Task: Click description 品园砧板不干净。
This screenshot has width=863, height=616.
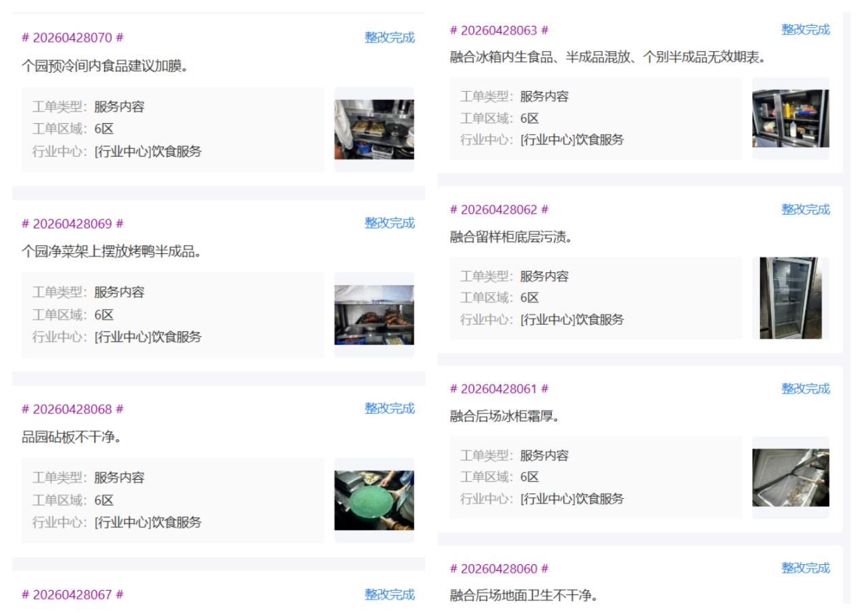Action: (72, 437)
